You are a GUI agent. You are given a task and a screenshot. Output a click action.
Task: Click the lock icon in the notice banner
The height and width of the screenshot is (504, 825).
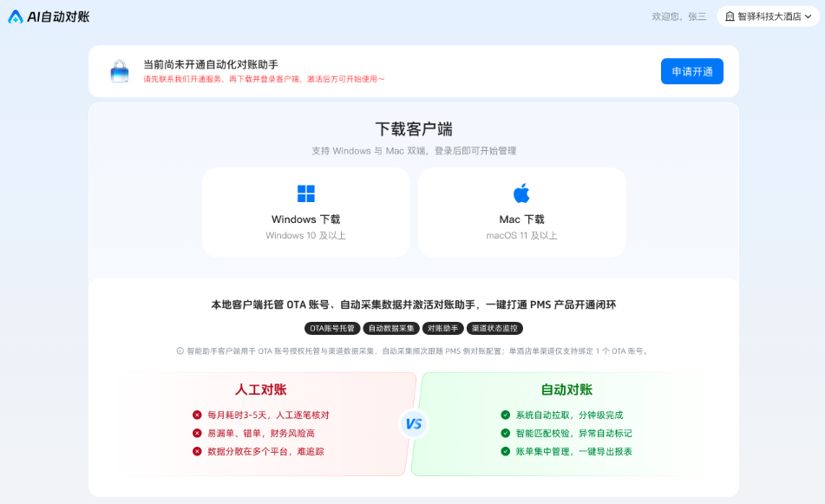pyautogui.click(x=120, y=71)
